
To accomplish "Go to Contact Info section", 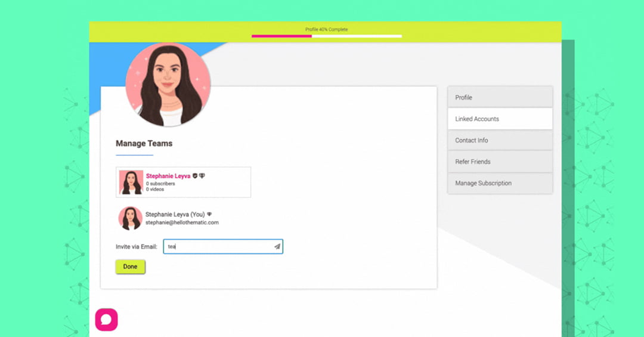I will 500,140.
